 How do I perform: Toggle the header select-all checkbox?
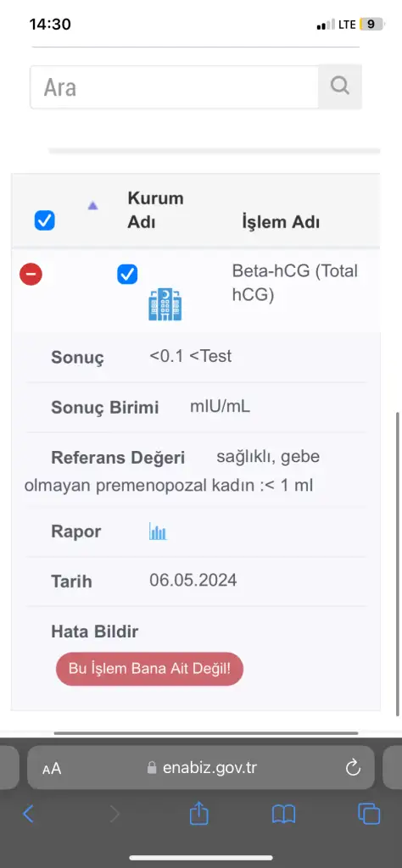click(x=44, y=221)
